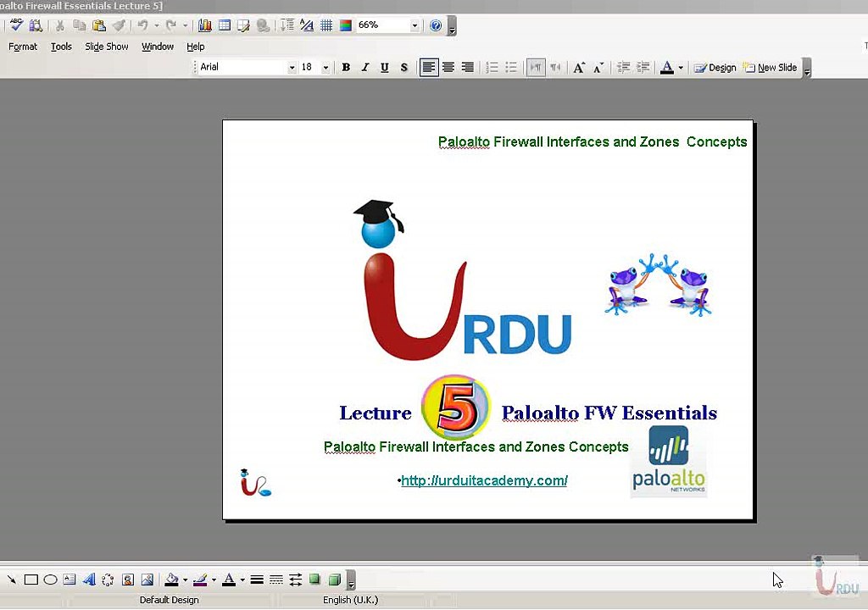Open the Undo history dropdown arrow
Viewport: 868px width, 610px height.
point(157,25)
